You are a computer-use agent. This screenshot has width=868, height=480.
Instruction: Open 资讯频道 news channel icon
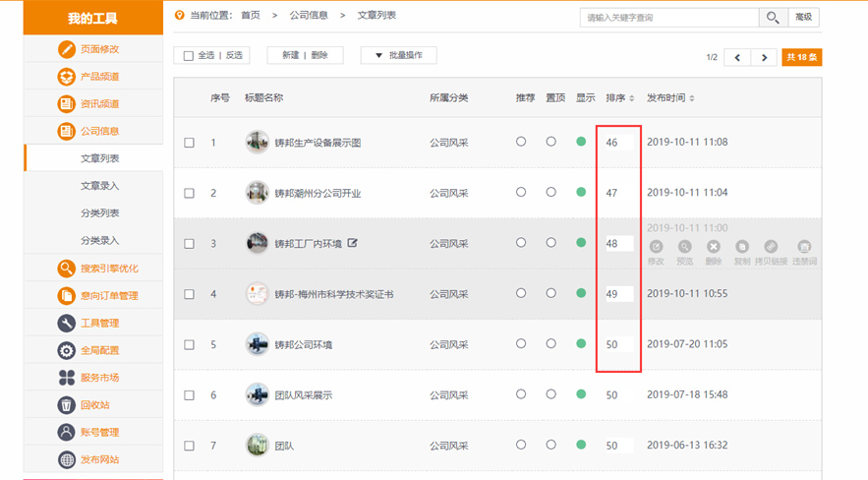[x=67, y=103]
